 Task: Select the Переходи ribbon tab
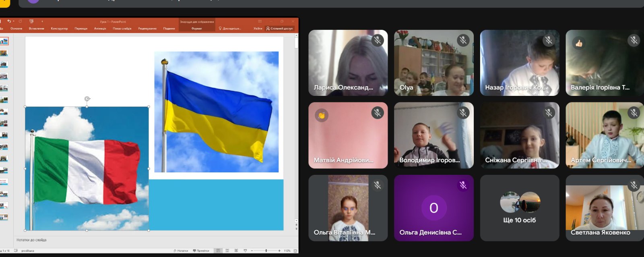click(x=81, y=29)
